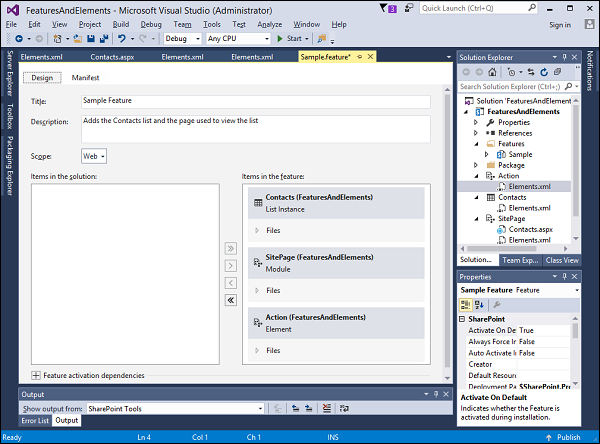Image resolution: width=600 pixels, height=444 pixels.
Task: Click the Collapse All icon in Solution Explorer
Action: [557, 72]
